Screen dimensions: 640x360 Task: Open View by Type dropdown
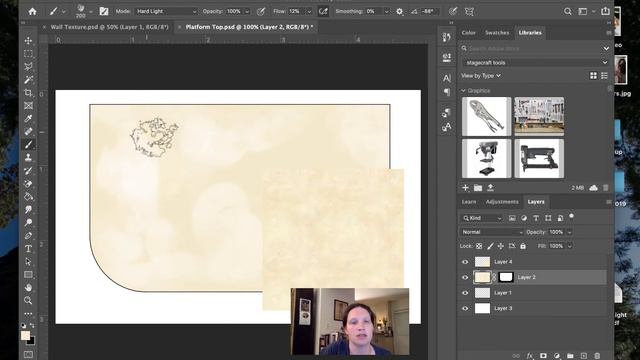pos(481,76)
